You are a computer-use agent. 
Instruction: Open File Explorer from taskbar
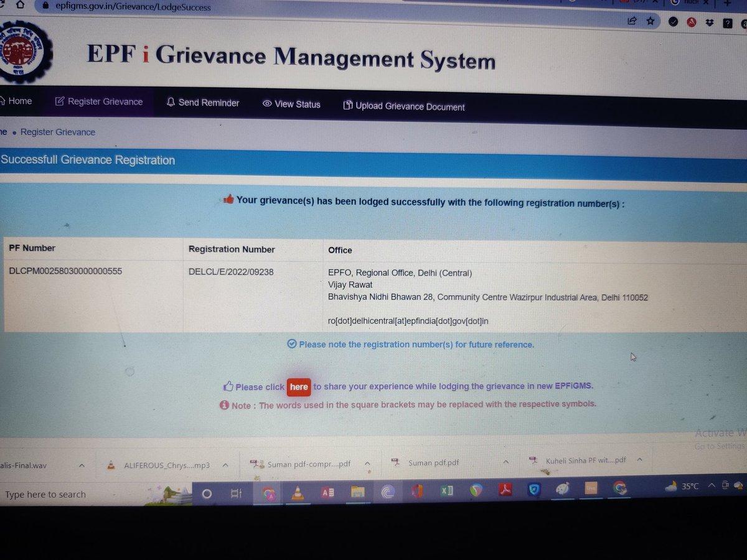pyautogui.click(x=357, y=492)
